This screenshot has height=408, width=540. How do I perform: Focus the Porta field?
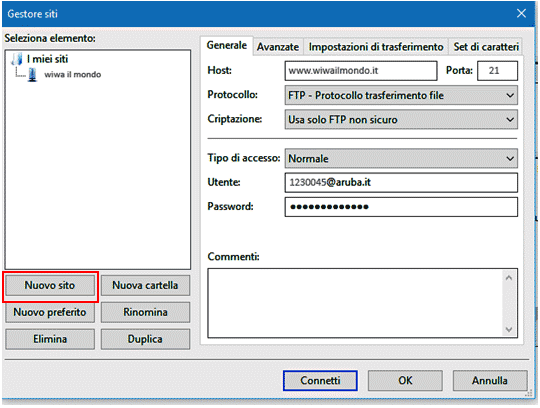coord(497,71)
